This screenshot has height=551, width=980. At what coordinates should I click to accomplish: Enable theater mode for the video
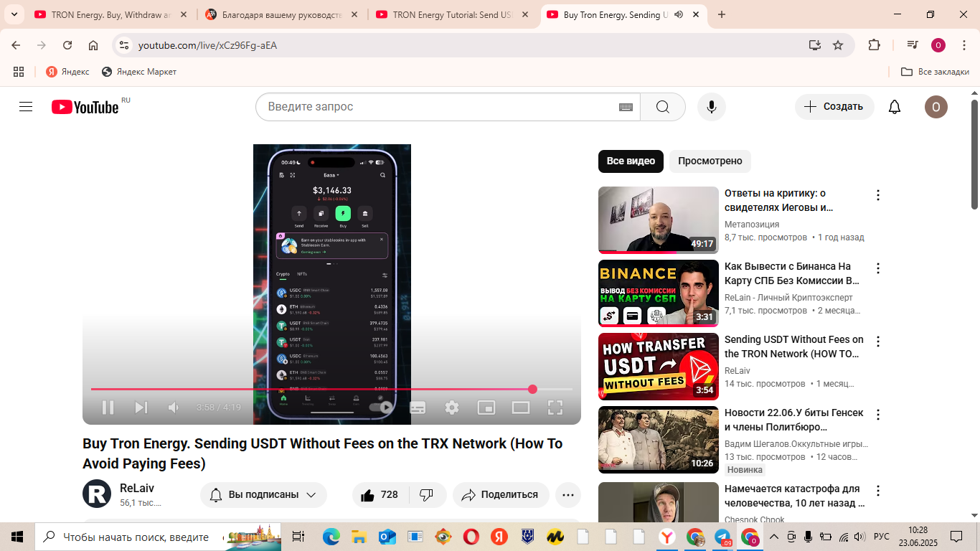(x=521, y=408)
